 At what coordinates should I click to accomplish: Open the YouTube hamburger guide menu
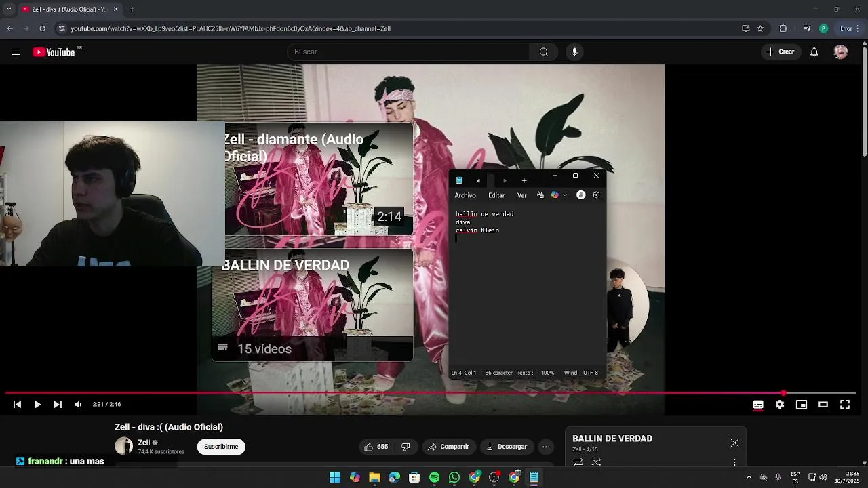coord(16,52)
